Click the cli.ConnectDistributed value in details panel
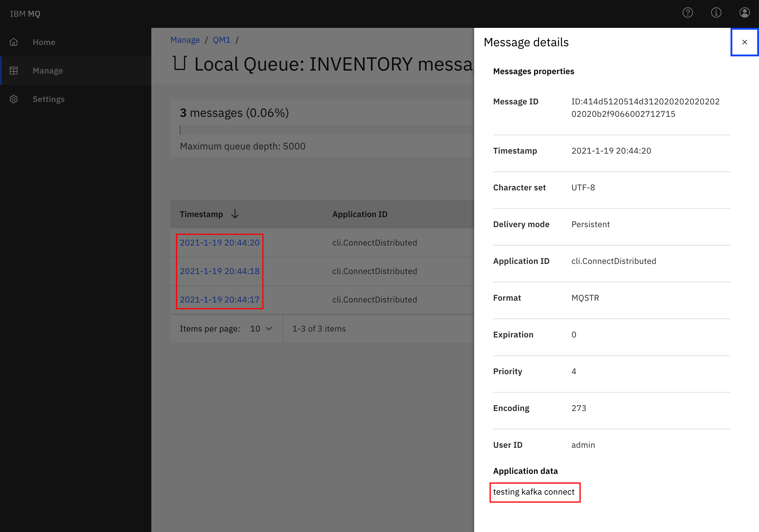 click(614, 261)
